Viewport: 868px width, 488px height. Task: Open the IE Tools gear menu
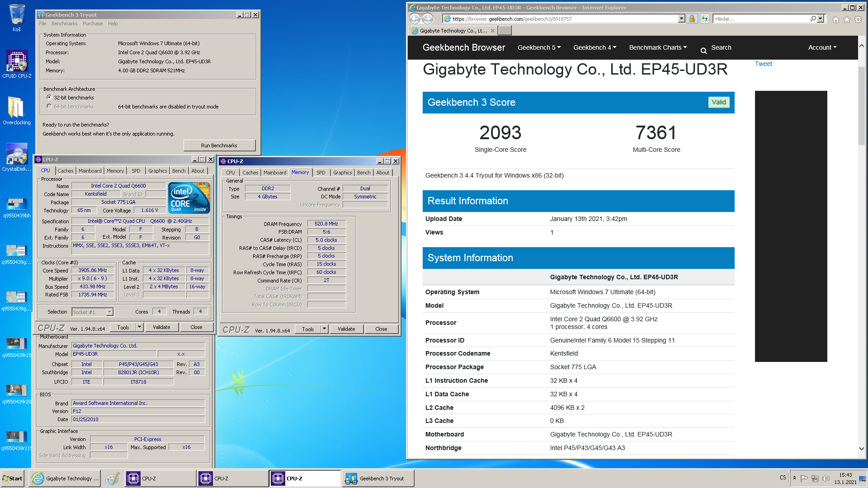coord(858,19)
